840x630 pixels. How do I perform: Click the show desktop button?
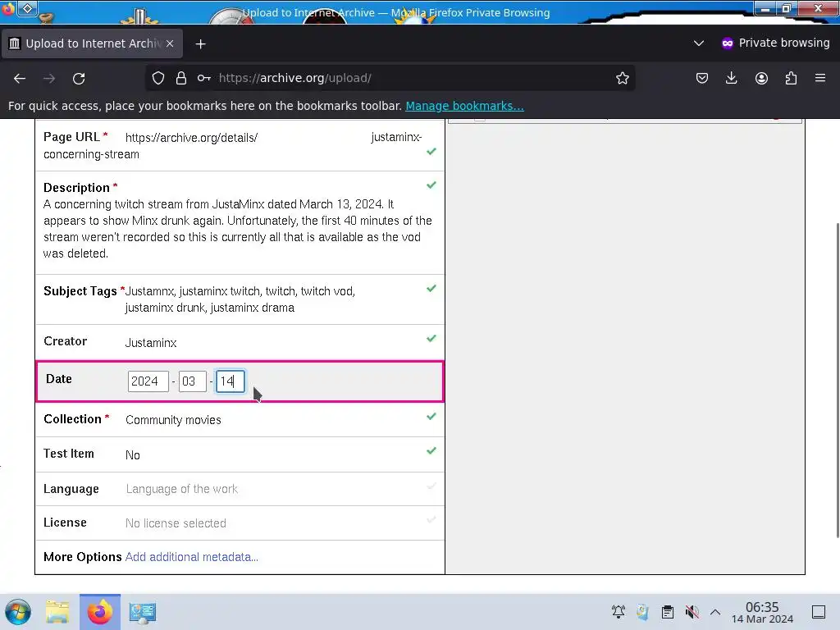point(819,612)
